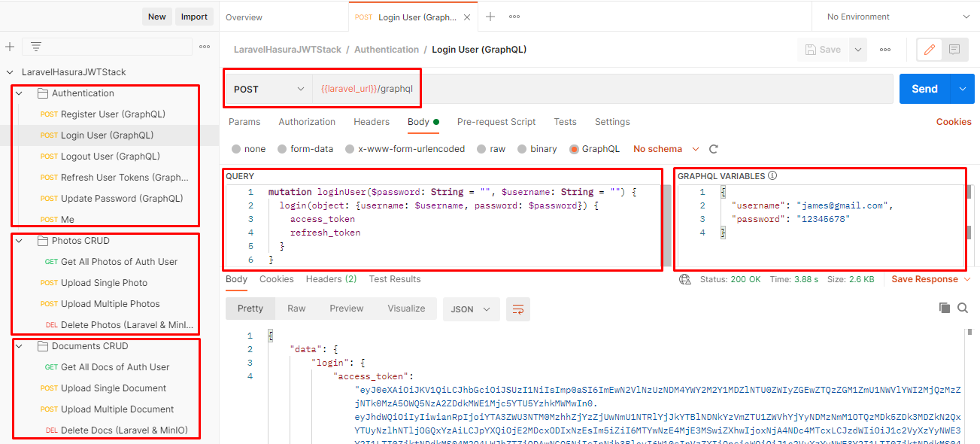Screen dimensions: 980x444
Task: Open the request Headers tab
Action: click(372, 122)
